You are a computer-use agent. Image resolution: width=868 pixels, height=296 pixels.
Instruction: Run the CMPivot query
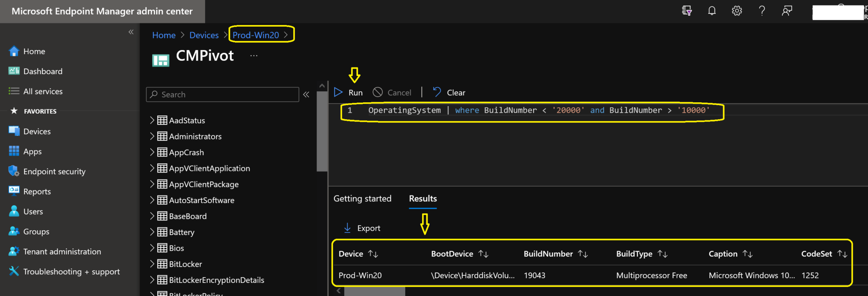(348, 92)
